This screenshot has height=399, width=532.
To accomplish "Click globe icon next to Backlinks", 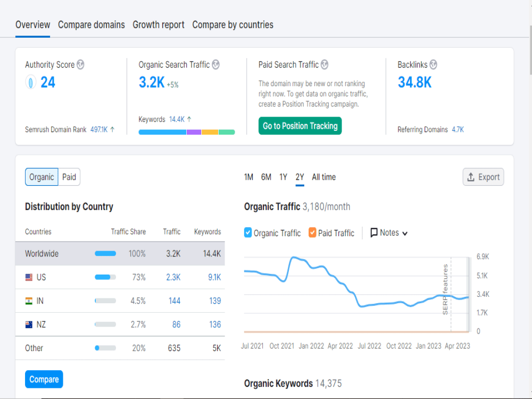I will tap(433, 64).
